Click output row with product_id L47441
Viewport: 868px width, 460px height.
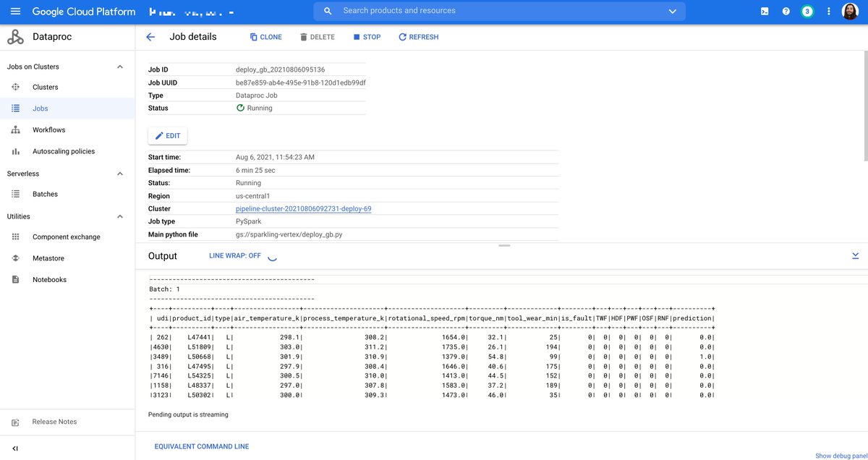click(x=432, y=338)
